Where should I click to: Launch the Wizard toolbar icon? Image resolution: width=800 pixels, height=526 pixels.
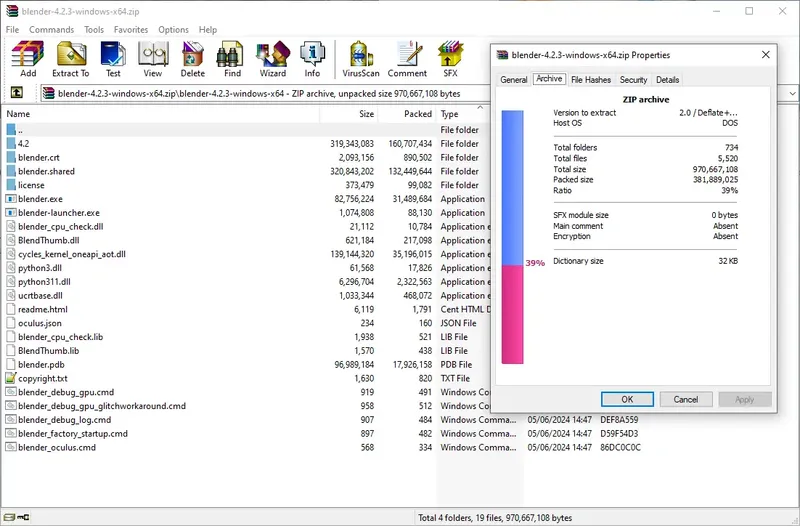(273, 54)
